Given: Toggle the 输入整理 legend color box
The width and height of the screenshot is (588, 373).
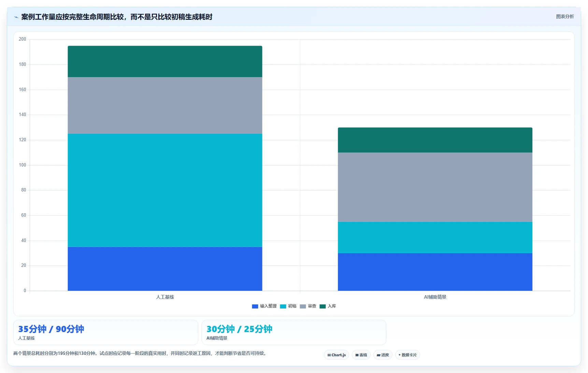Looking at the screenshot, I should (255, 306).
